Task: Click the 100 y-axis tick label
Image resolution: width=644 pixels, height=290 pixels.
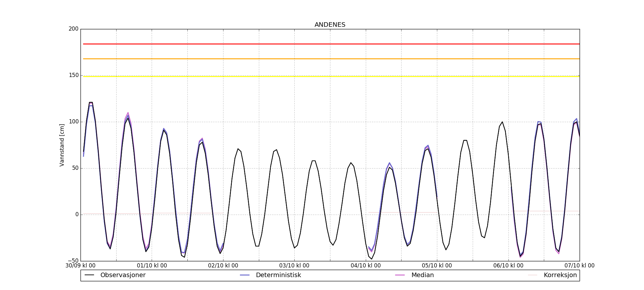Action: 73,122
